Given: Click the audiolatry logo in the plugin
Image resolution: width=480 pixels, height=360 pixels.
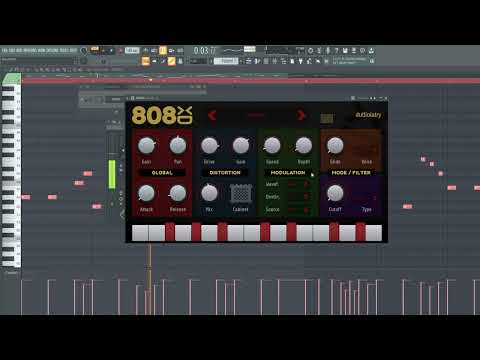Looking at the screenshot, I should [x=368, y=115].
